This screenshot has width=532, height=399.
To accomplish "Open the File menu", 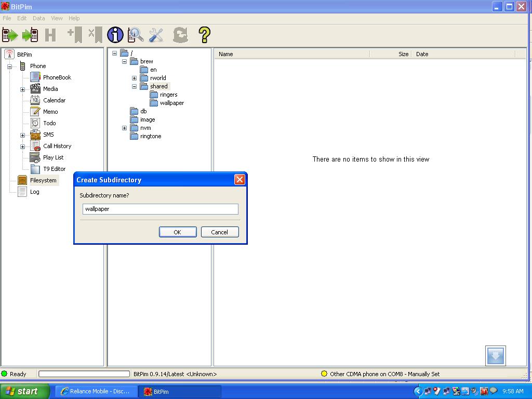I will [x=7, y=18].
